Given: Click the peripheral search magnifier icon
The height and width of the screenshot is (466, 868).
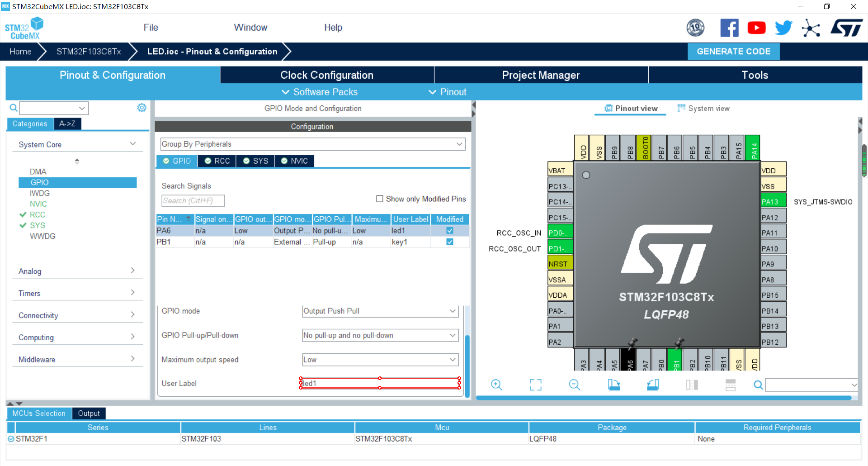Looking at the screenshot, I should [x=14, y=108].
